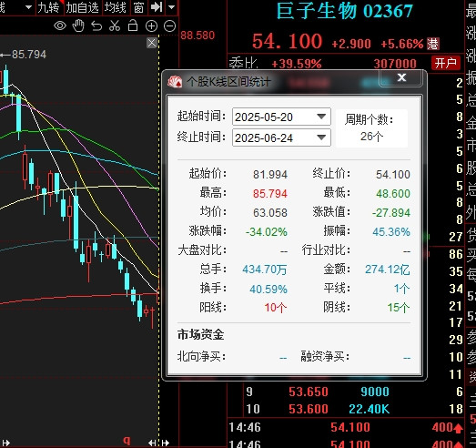Viewport: 476px width, 448px height.
Task: Close the chart selection with the gray X
Action: tap(152, 43)
